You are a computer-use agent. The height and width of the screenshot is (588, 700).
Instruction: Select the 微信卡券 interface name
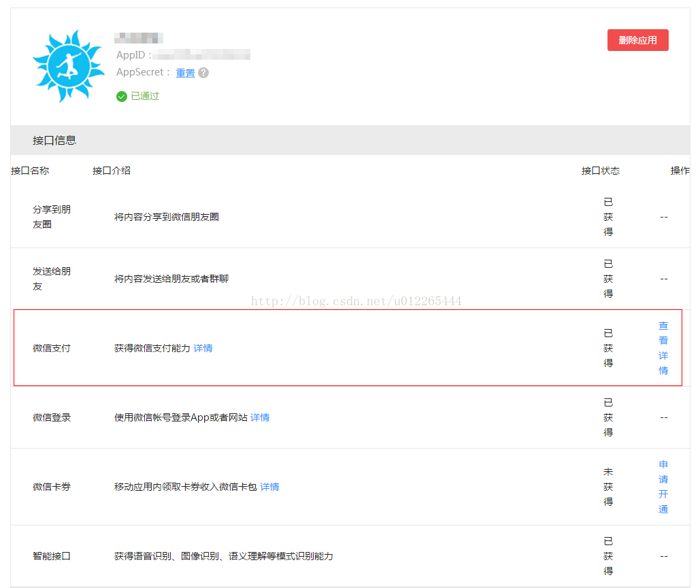pyautogui.click(x=51, y=487)
